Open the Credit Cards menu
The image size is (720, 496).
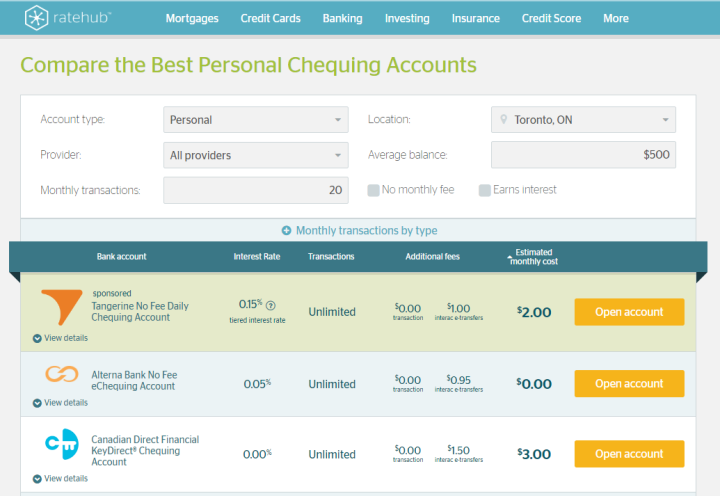tap(271, 18)
